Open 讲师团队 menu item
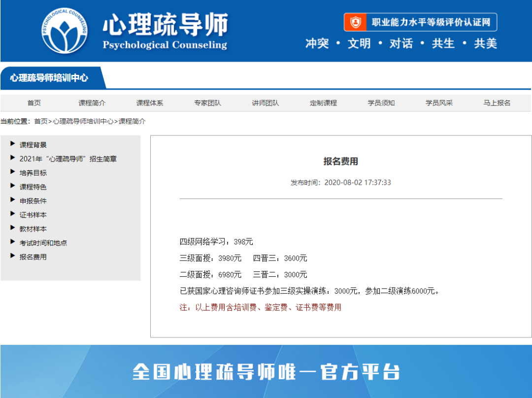Image resolution: width=532 pixels, height=398 pixels. point(266,103)
